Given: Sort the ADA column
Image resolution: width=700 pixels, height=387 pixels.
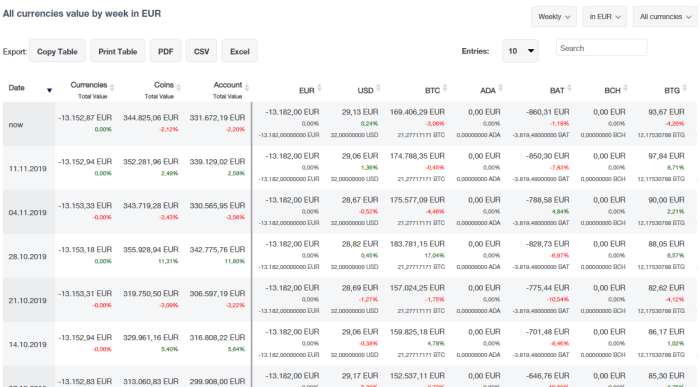Looking at the screenshot, I should (500, 88).
